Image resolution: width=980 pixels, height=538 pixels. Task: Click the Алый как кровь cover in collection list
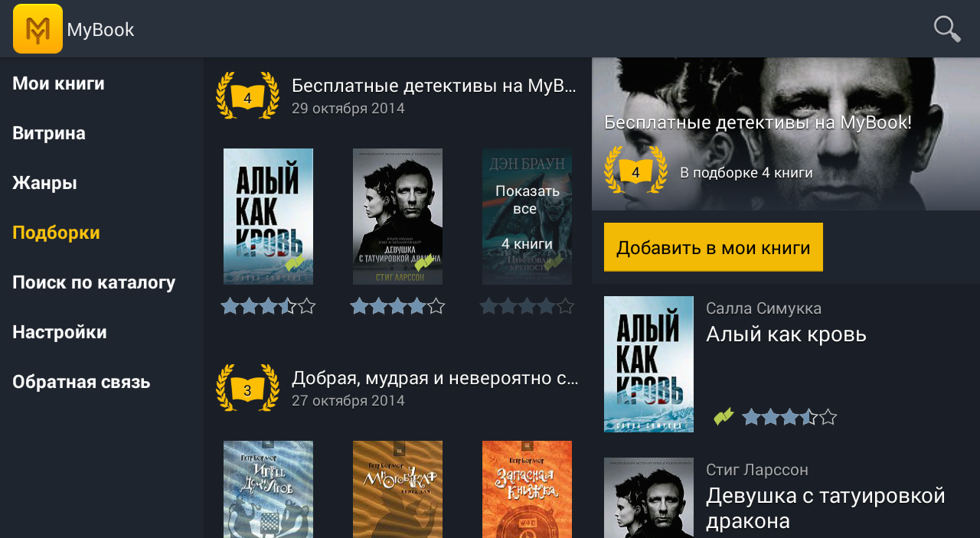[268, 217]
